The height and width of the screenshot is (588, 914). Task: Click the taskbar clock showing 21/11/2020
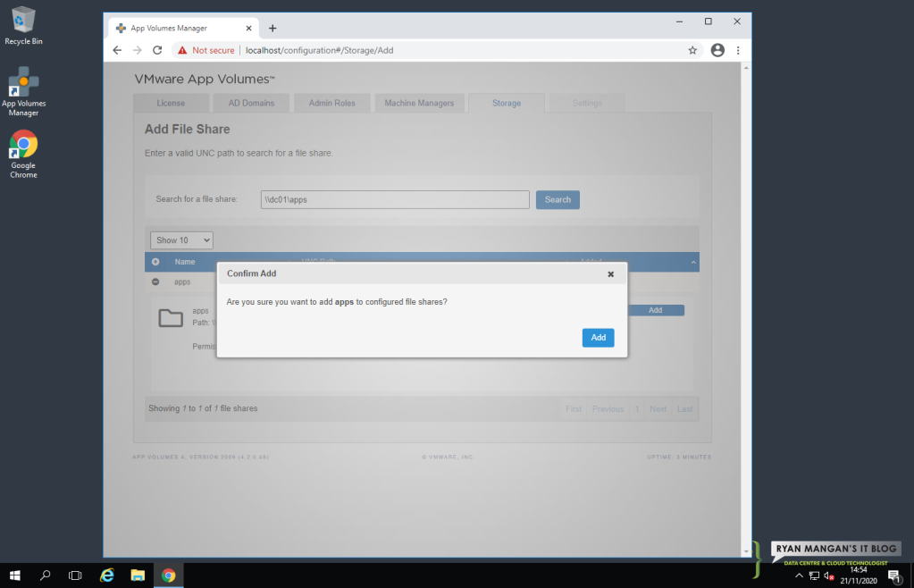point(859,575)
